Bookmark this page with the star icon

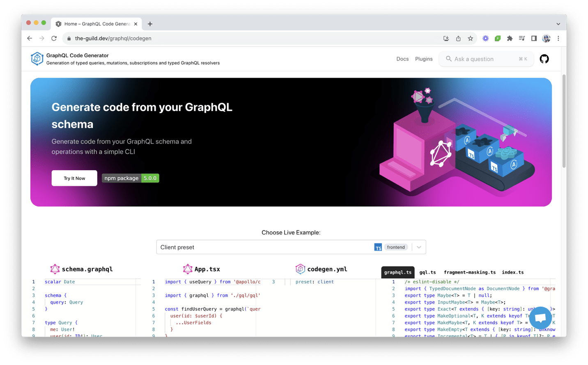click(x=471, y=38)
